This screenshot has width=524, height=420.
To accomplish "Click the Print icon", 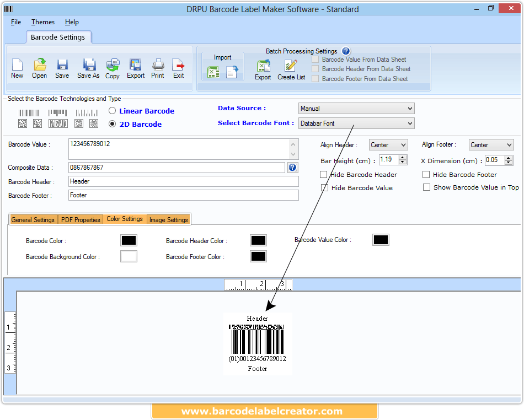I will click(158, 65).
